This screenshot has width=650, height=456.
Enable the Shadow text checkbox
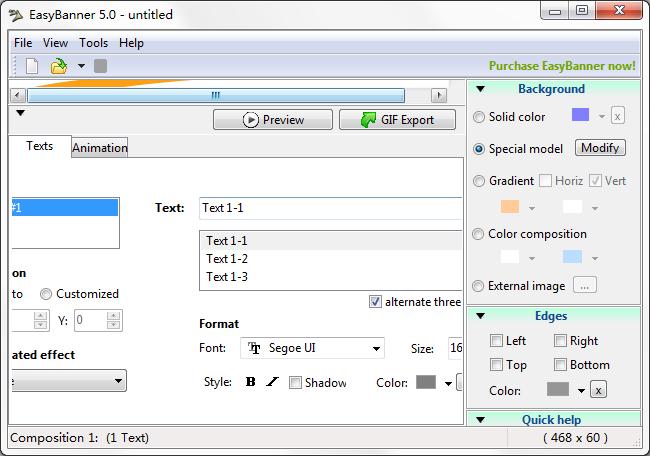(x=295, y=382)
